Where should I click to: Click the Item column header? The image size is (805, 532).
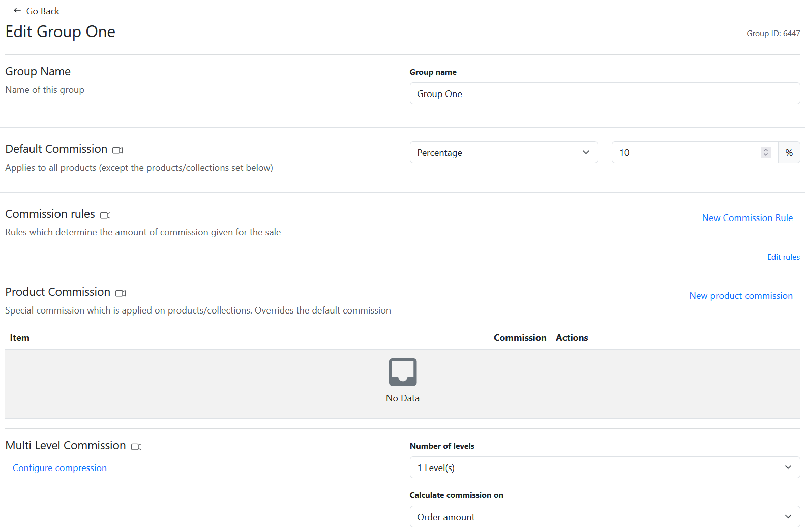(20, 338)
